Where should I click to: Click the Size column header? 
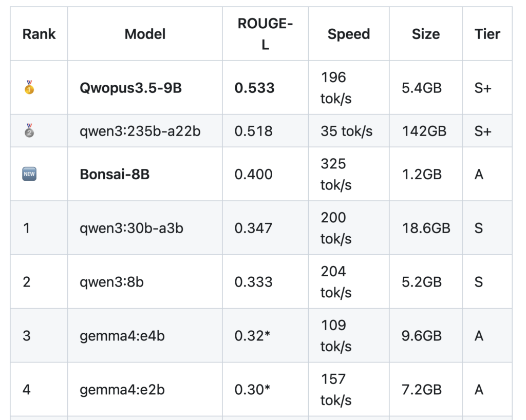click(425, 34)
